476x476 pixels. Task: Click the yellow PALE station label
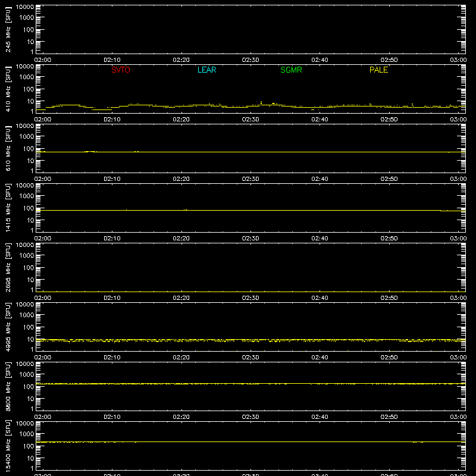click(378, 70)
